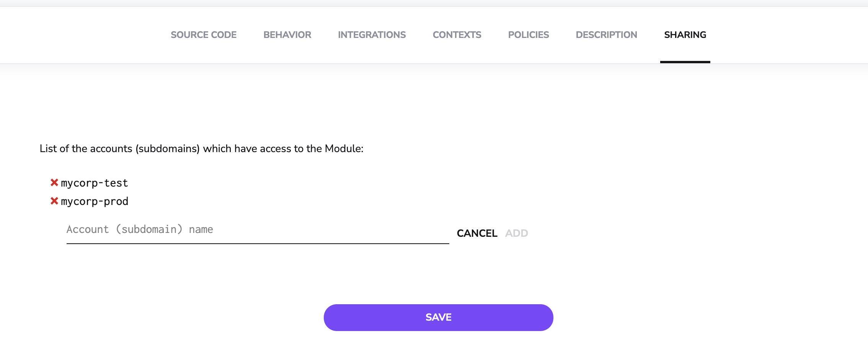The image size is (868, 341).
Task: Select the Policies tab
Action: tap(528, 35)
